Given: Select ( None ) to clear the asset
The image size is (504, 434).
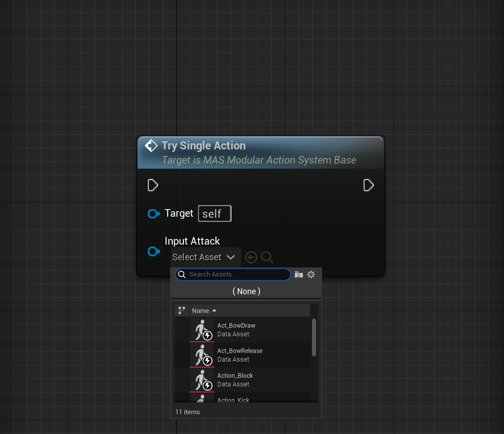Looking at the screenshot, I should tap(246, 291).
